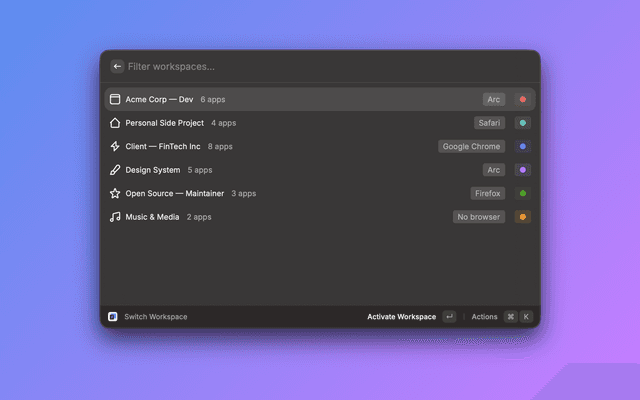Click the 5 apps count text
This screenshot has width=640, height=400.
coord(200,170)
